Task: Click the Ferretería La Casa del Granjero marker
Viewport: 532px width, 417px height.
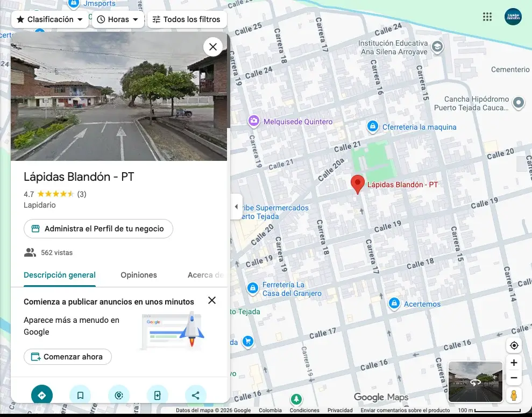Action: click(x=252, y=288)
